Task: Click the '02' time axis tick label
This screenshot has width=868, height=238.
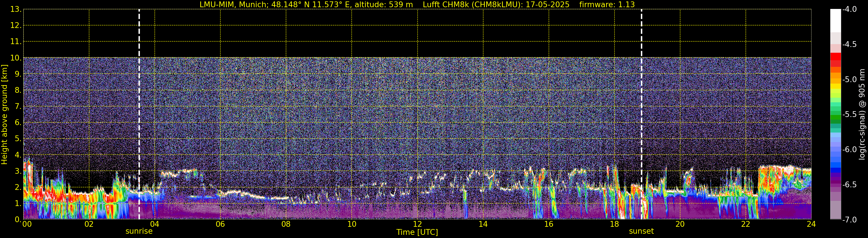Action: 89,224
